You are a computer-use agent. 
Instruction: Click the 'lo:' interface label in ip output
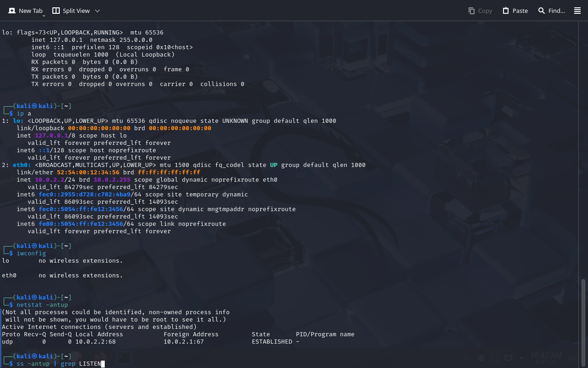18,121
